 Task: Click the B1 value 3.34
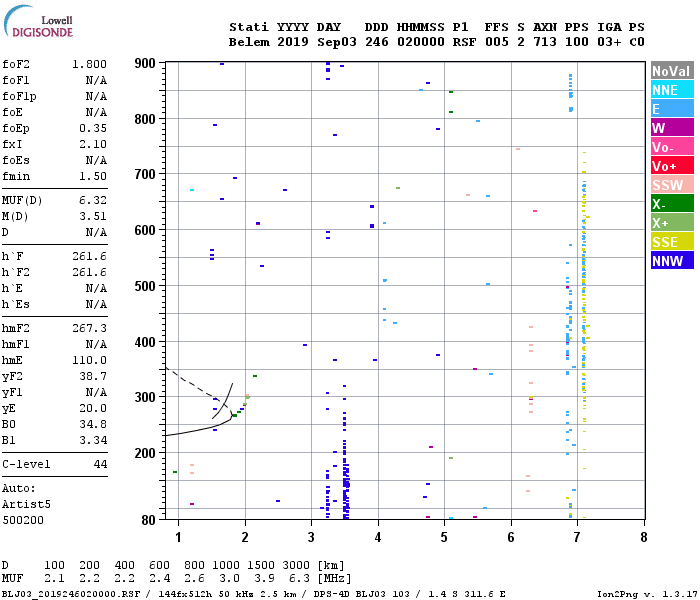pos(93,440)
